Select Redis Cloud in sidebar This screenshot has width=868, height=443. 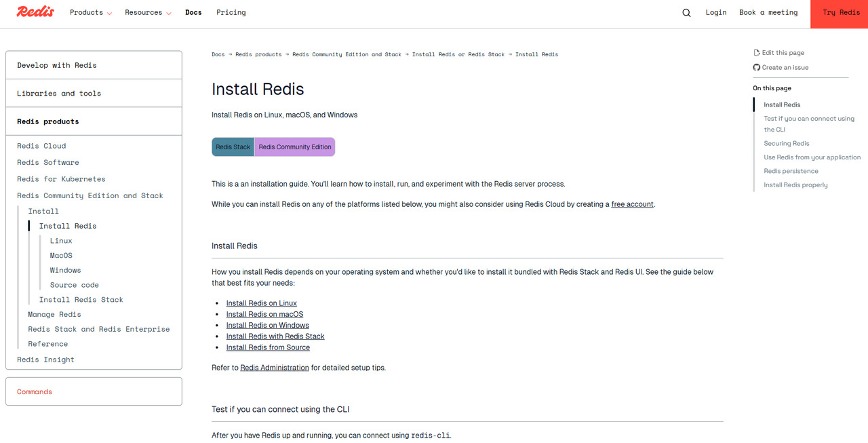coord(41,146)
